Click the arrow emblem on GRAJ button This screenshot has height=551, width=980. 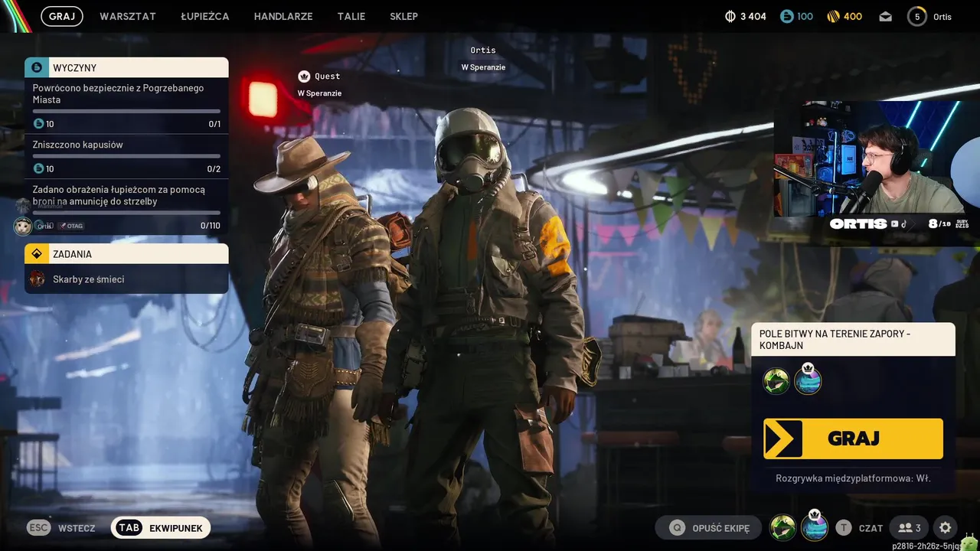pos(783,439)
